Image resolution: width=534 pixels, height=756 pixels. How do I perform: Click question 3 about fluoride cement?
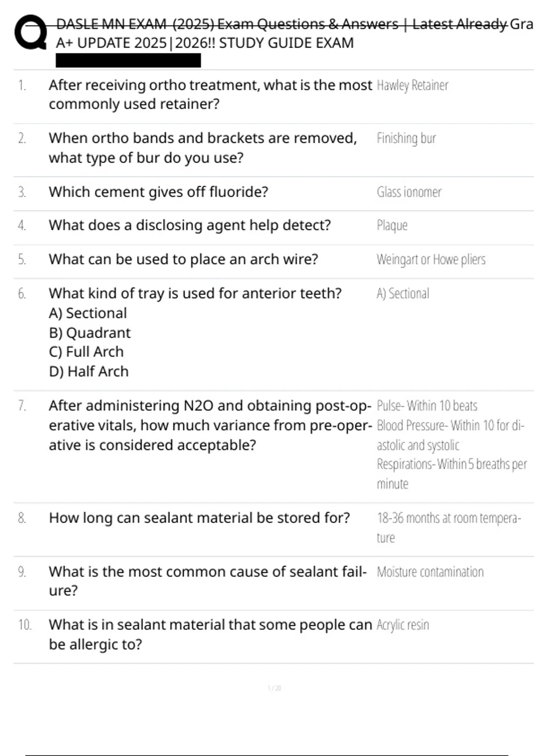click(158, 192)
